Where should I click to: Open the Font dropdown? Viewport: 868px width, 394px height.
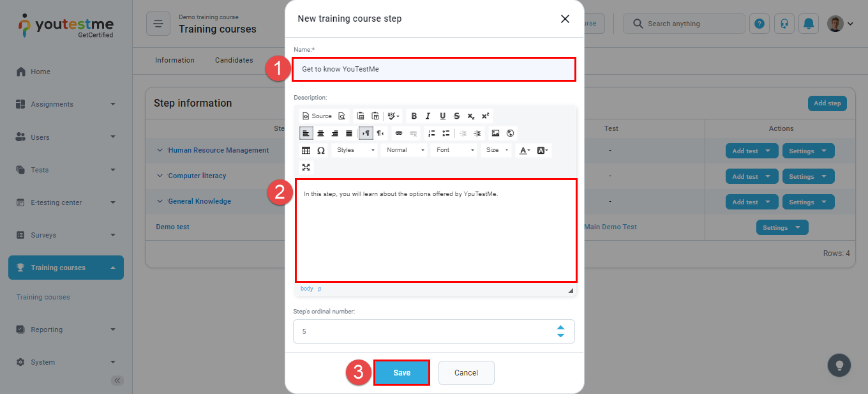(454, 150)
